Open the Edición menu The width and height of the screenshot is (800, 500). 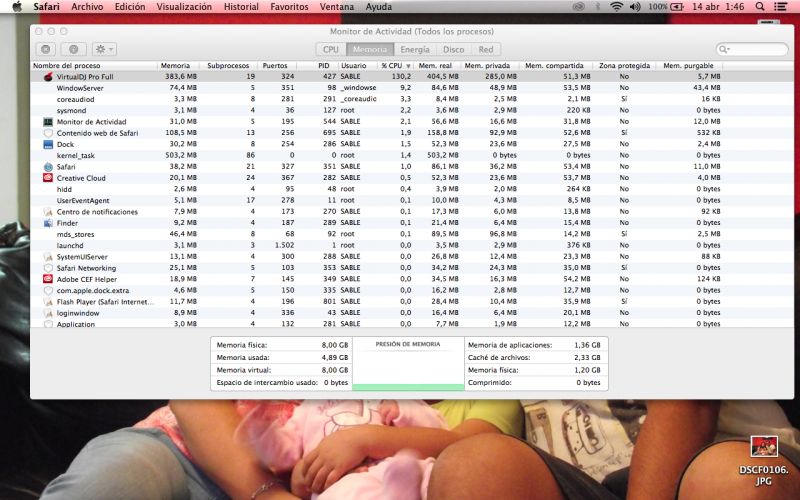tap(130, 7)
